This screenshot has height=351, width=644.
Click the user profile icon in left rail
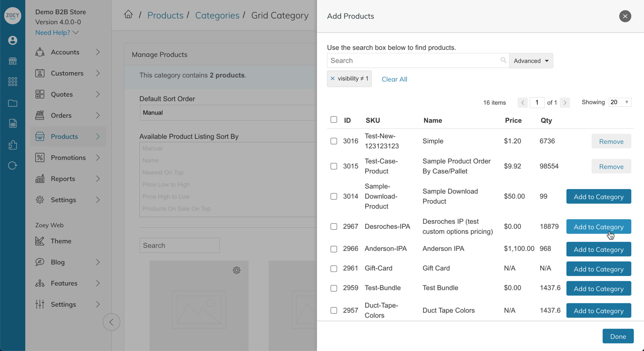13,40
